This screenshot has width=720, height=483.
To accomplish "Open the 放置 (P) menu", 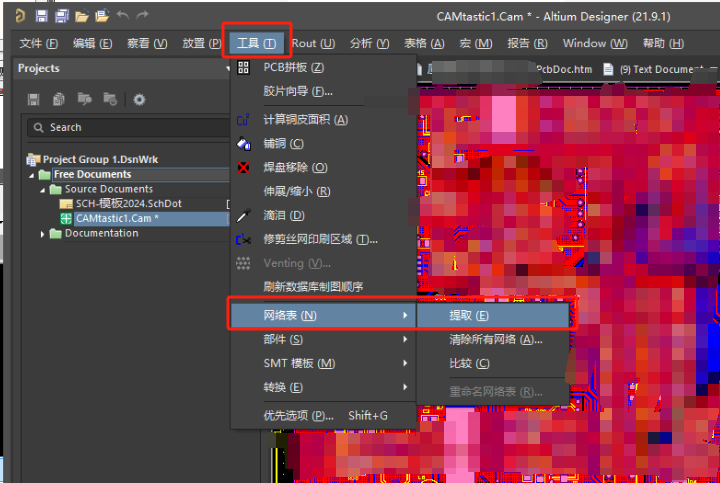I will (202, 43).
